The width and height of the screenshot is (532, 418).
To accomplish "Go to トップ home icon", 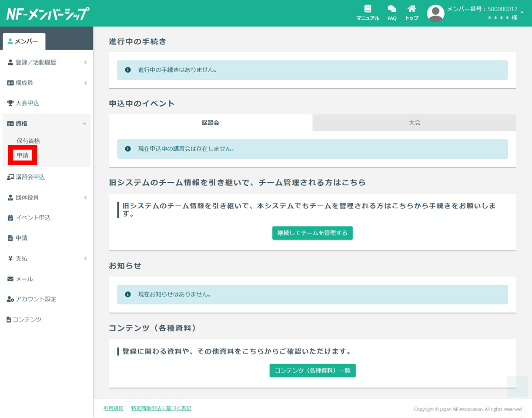I will point(412,9).
